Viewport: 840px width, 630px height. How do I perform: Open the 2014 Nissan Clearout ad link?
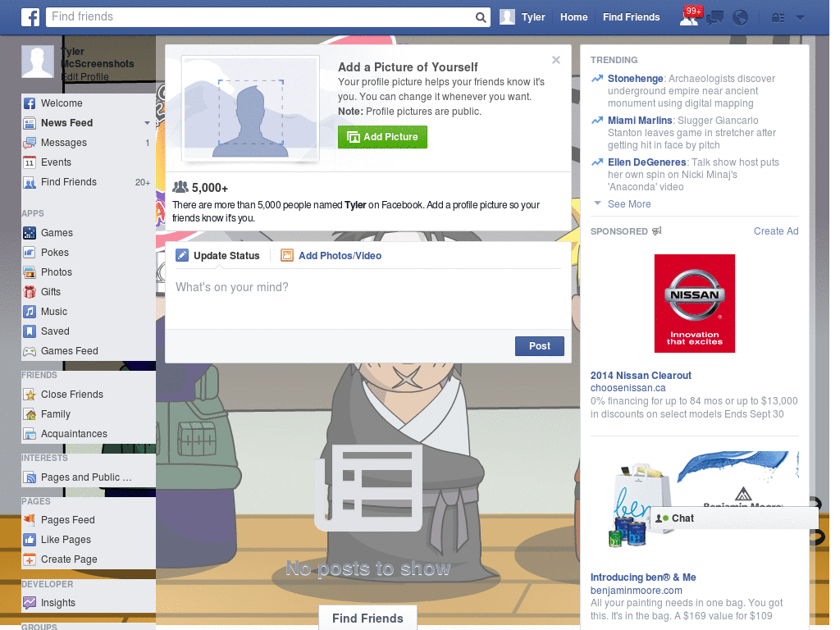pyautogui.click(x=641, y=376)
